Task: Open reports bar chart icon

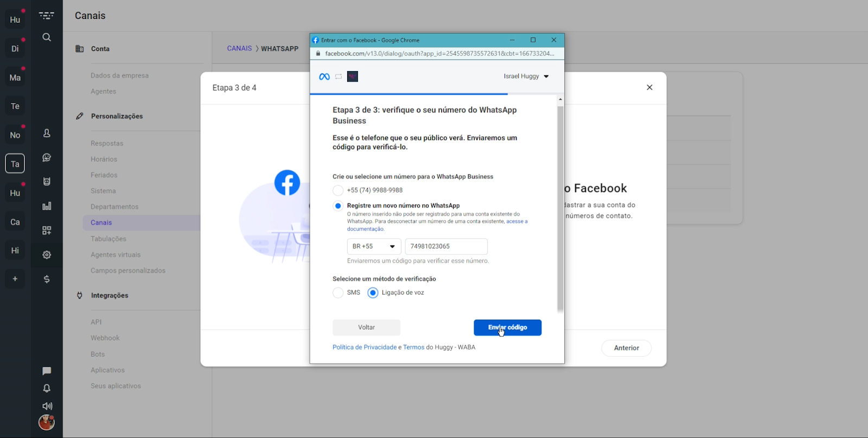Action: point(47,206)
